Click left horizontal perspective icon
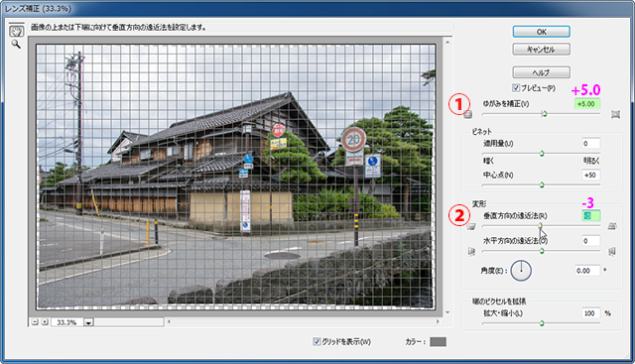 click(471, 252)
